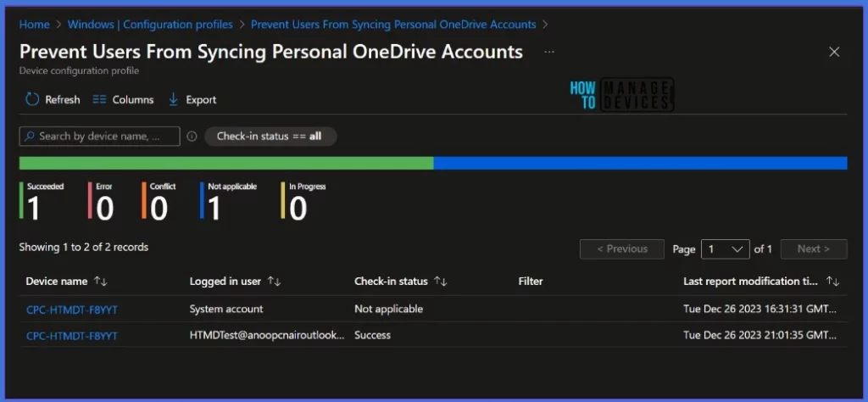Click the Previous page button
Screen dimensions: 868x402
(x=621, y=249)
